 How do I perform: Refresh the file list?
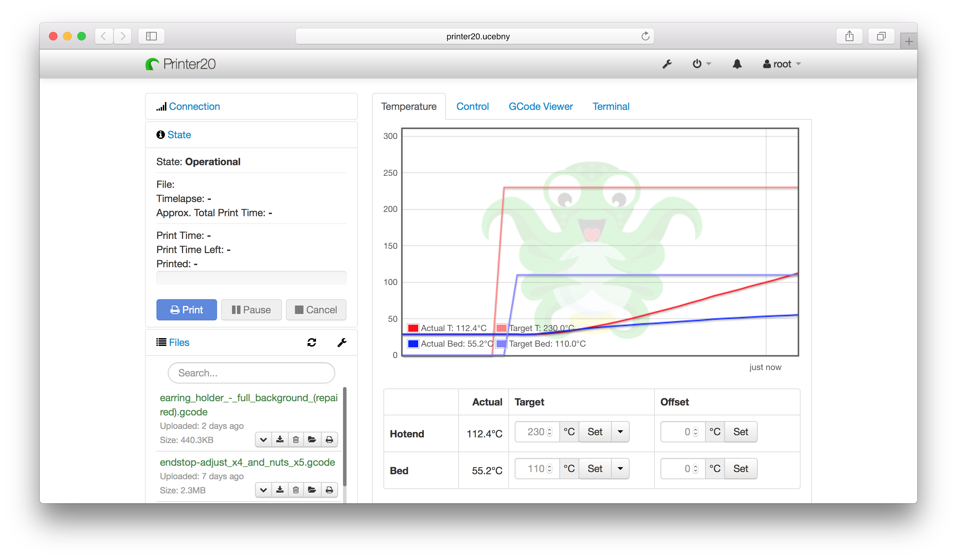[x=312, y=343]
